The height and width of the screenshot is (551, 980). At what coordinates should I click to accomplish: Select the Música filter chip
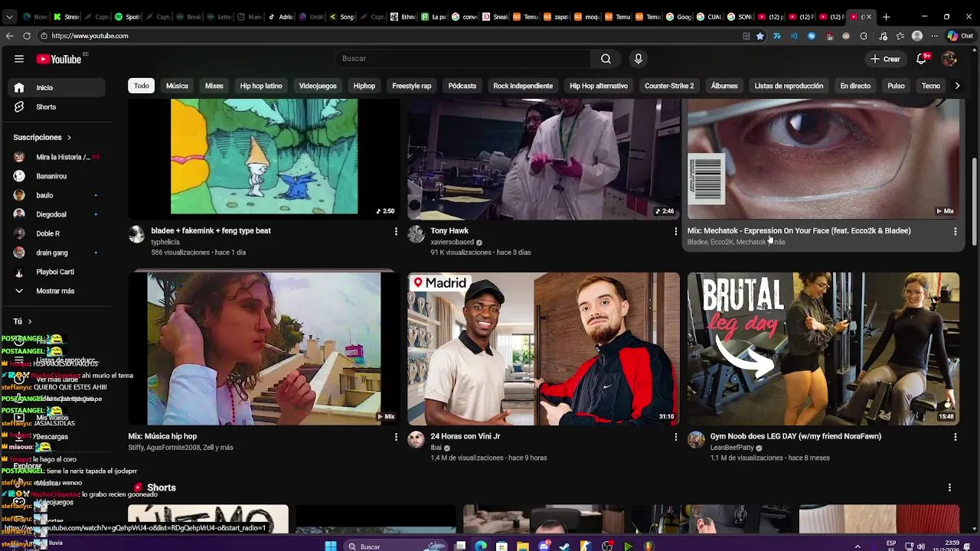177,86
